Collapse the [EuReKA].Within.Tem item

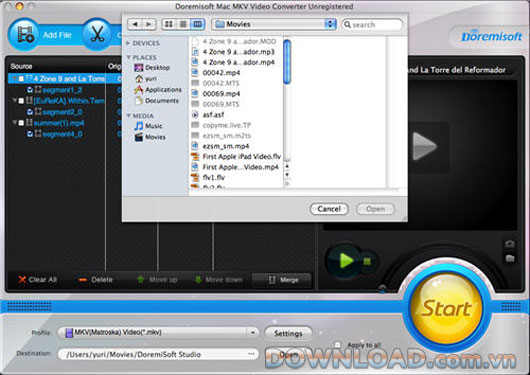click(x=15, y=100)
